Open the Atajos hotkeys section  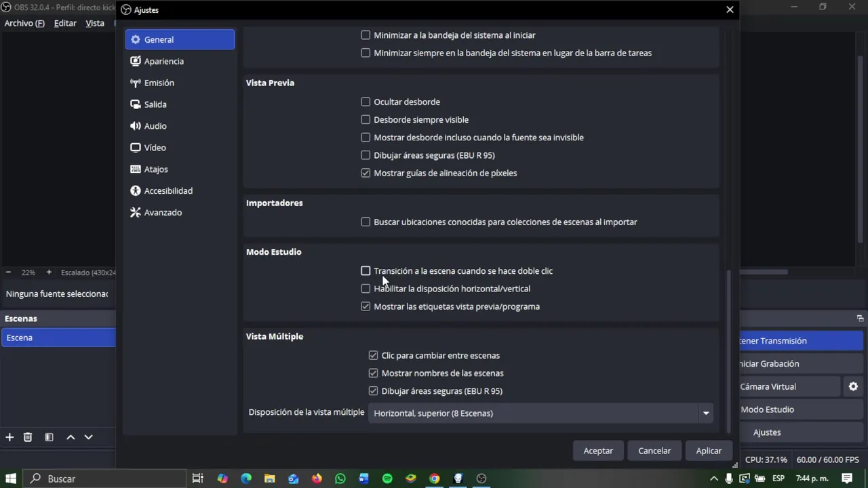[x=180, y=169]
